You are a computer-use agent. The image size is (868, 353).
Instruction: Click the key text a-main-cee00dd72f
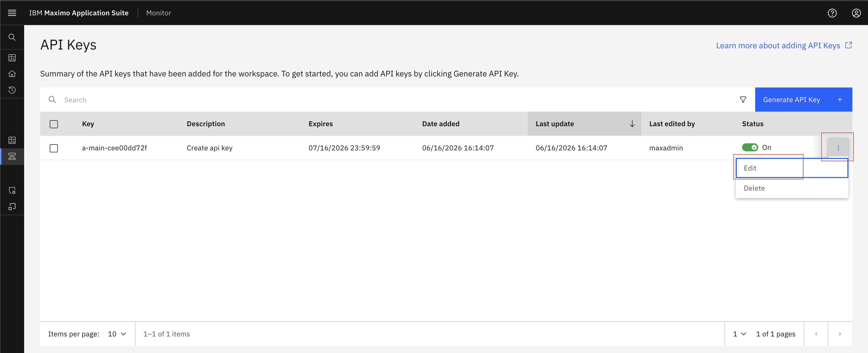tap(114, 148)
